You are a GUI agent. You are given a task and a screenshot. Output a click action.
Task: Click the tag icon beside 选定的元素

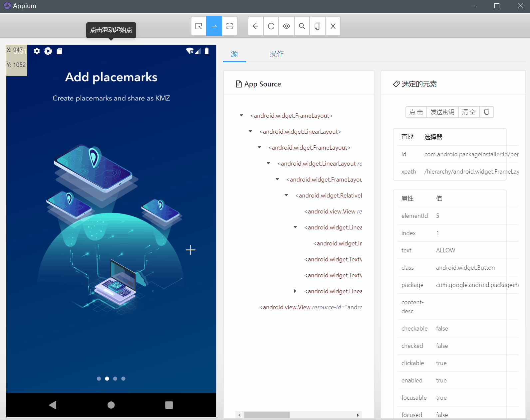(396, 84)
